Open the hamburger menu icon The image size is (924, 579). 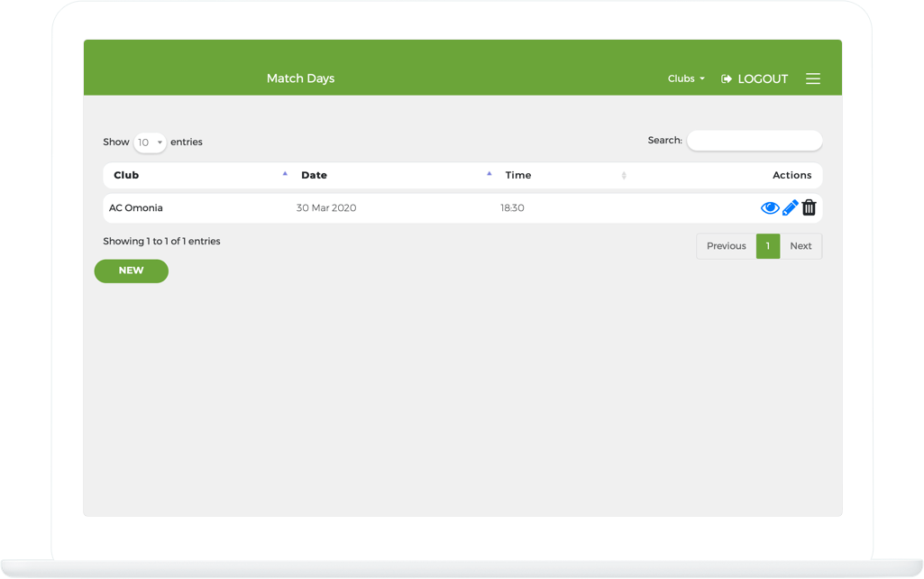[x=812, y=79]
